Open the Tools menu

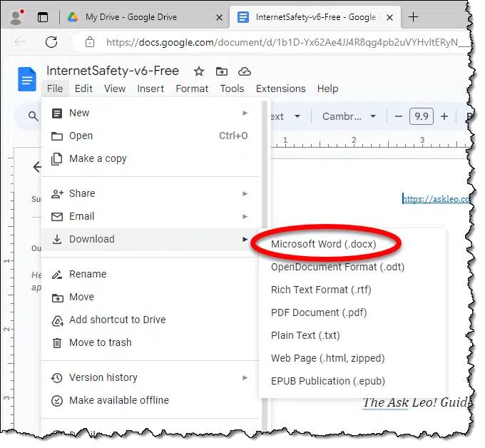232,88
